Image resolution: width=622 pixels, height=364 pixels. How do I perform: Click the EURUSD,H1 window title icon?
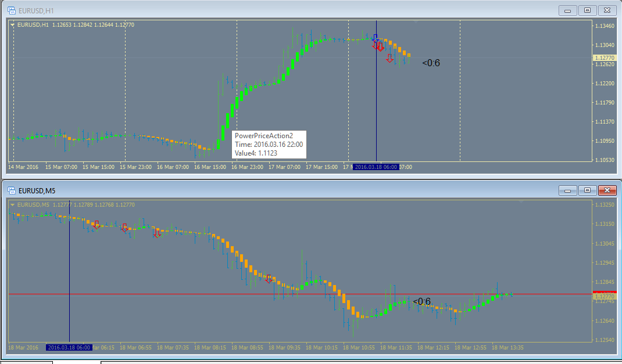click(x=12, y=10)
